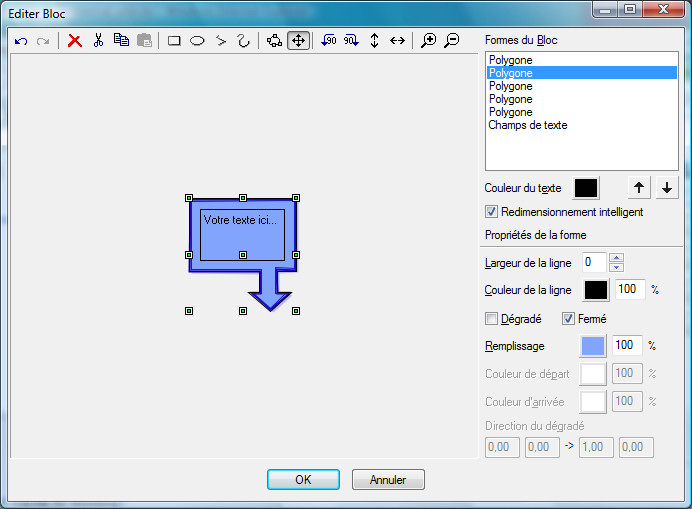The height and width of the screenshot is (509, 692).
Task: Click Largeur de la ligne field
Action: 594,262
